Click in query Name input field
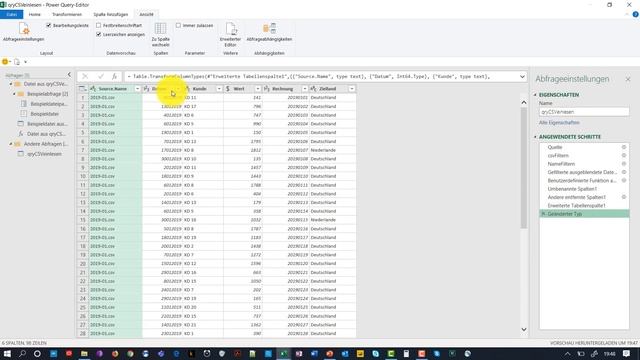The height and width of the screenshot is (360, 640). (x=584, y=112)
